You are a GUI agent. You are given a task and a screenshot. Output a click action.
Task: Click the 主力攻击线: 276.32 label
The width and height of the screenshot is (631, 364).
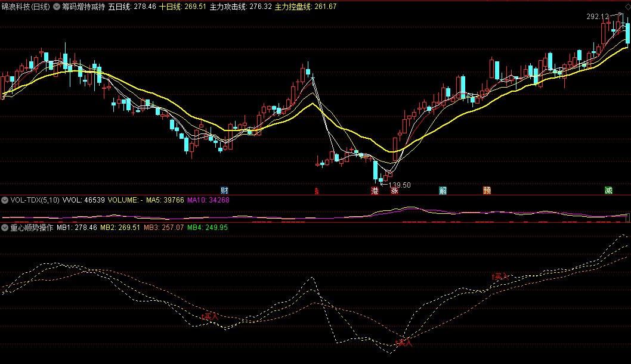[240, 7]
